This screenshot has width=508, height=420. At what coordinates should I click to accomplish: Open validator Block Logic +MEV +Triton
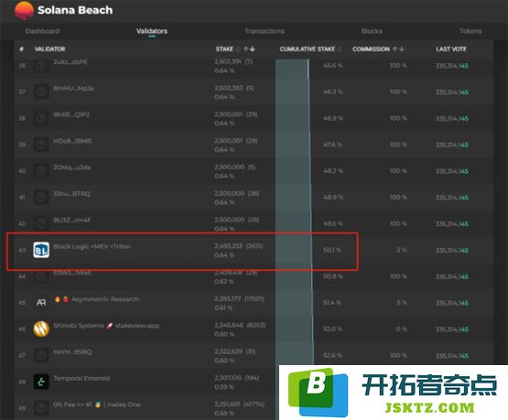(x=92, y=246)
